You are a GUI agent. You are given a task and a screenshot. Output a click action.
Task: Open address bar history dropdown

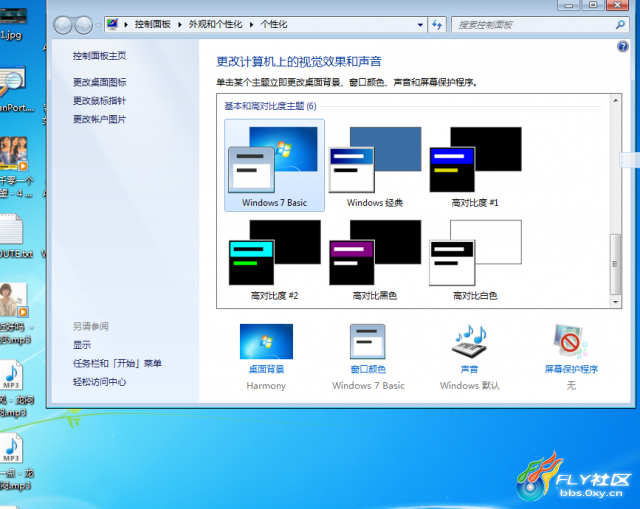(x=420, y=25)
